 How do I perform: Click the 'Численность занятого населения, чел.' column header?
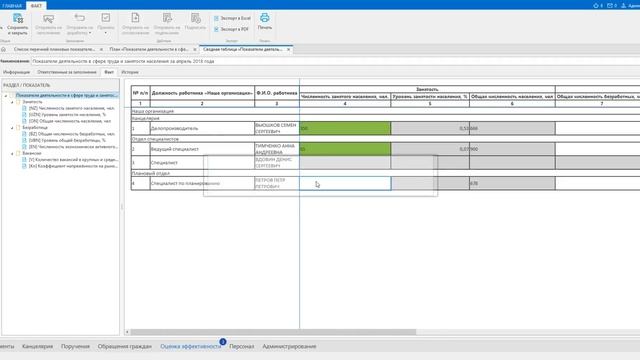pos(345,97)
